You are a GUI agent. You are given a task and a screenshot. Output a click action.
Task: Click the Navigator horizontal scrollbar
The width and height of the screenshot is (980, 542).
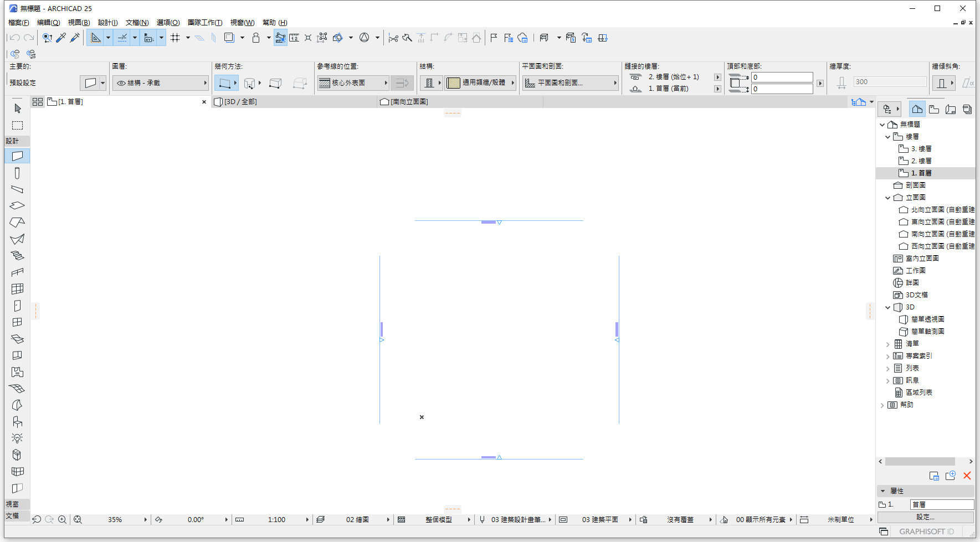[920, 461]
